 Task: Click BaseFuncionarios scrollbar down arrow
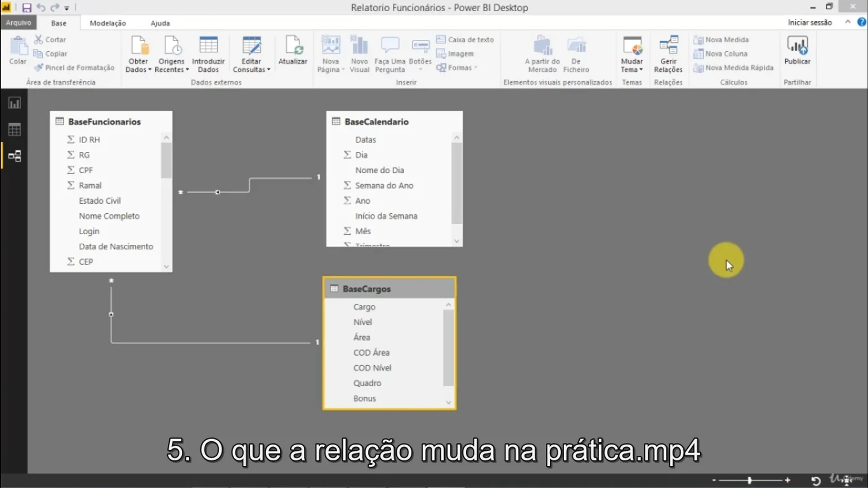pyautogui.click(x=166, y=267)
